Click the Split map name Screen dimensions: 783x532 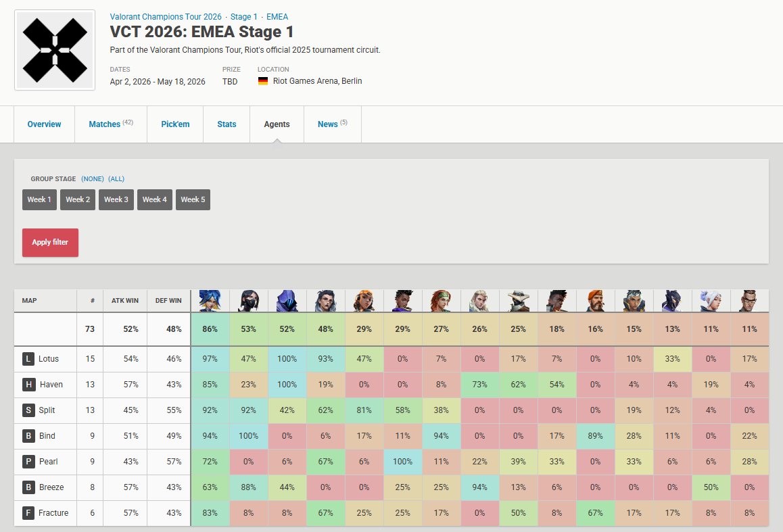[47, 410]
